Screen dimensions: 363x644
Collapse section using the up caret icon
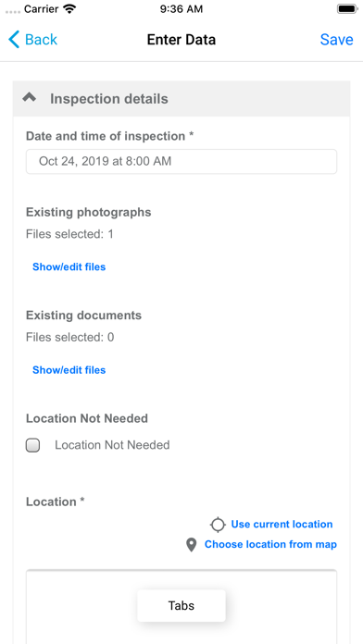coord(30,98)
